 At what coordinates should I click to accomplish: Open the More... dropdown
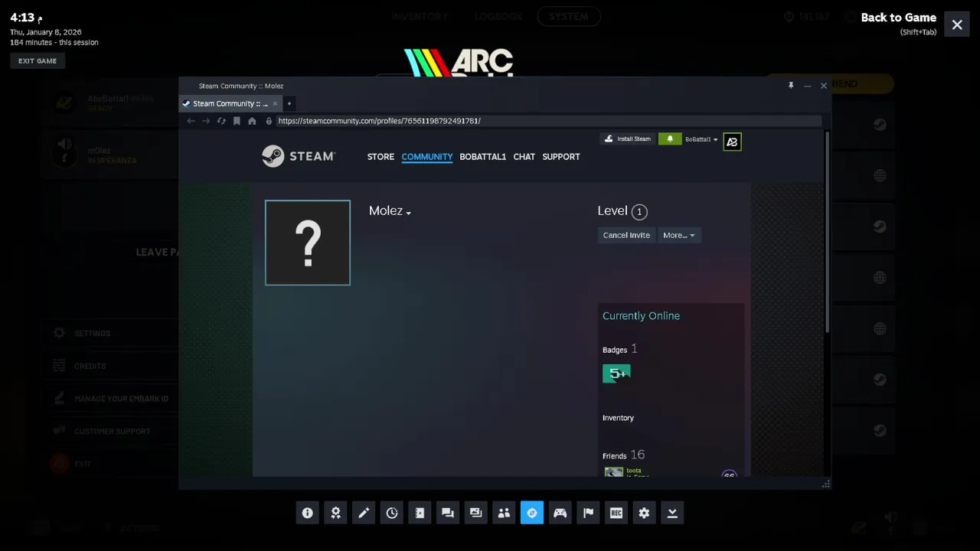pyautogui.click(x=679, y=235)
